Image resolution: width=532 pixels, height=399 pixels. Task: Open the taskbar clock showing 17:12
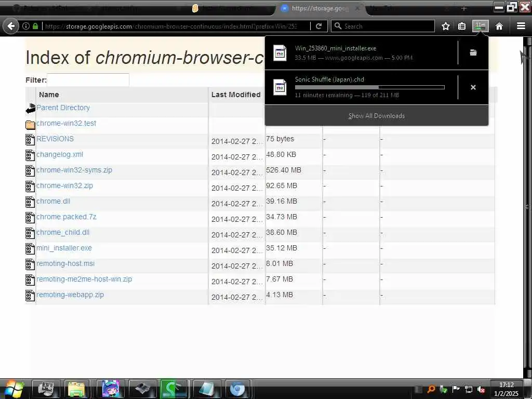coord(506,389)
